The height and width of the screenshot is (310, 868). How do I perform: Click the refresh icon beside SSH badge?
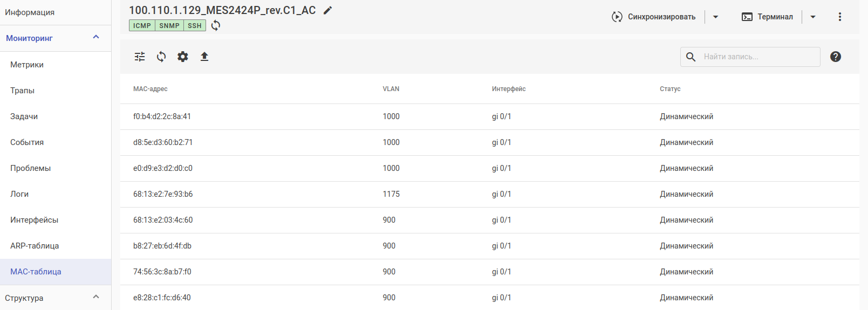coord(216,25)
